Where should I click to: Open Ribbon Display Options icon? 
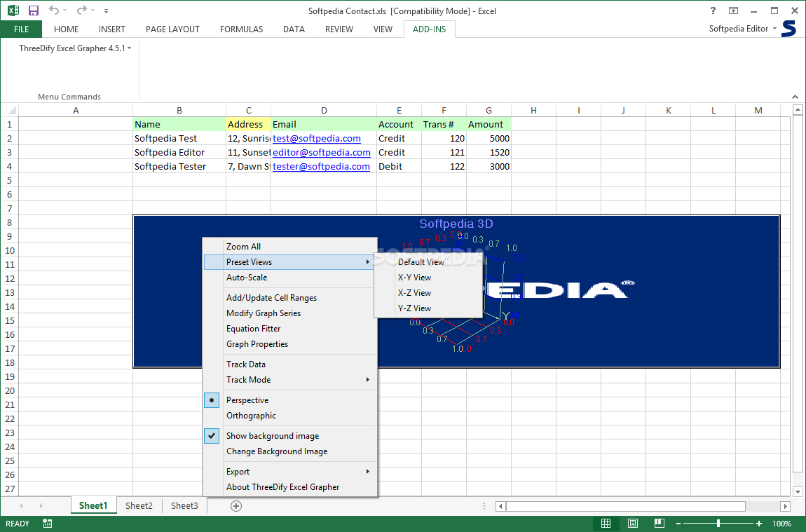734,11
